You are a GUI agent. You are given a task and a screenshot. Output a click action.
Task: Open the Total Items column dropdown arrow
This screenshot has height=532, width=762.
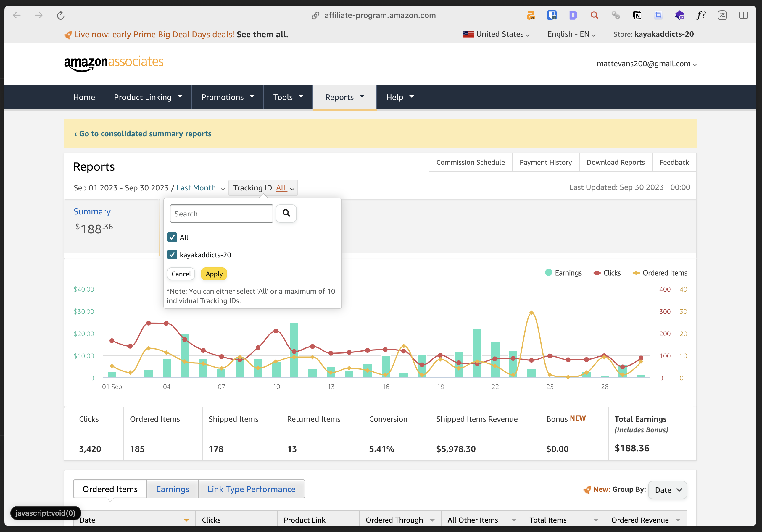coord(596,520)
